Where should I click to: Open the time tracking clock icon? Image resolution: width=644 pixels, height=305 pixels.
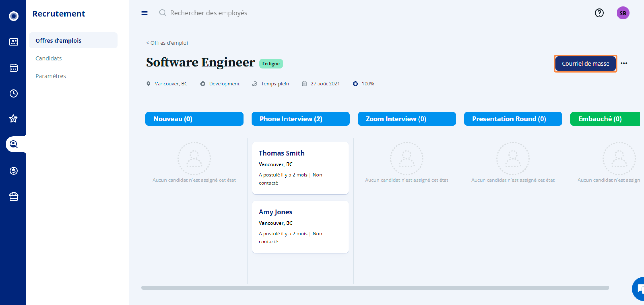(x=13, y=93)
